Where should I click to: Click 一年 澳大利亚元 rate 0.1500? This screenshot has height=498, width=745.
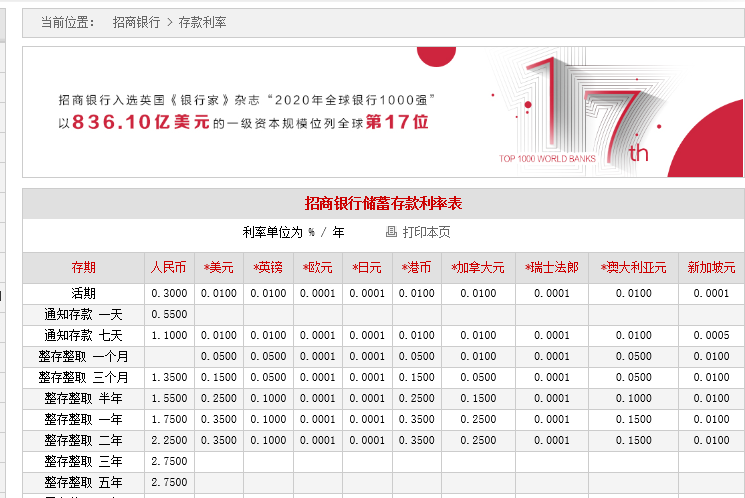tap(633, 419)
